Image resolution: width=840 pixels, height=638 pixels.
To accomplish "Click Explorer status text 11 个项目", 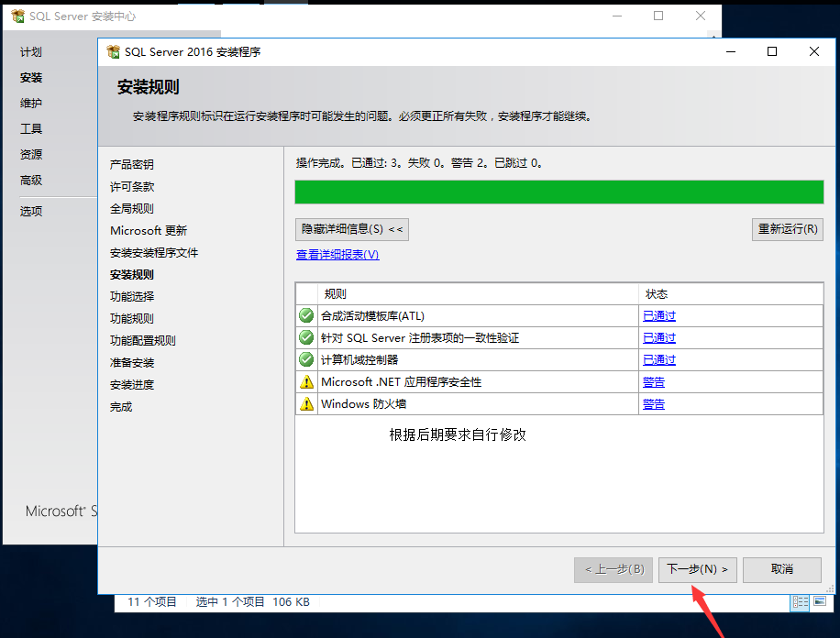I will (152, 602).
